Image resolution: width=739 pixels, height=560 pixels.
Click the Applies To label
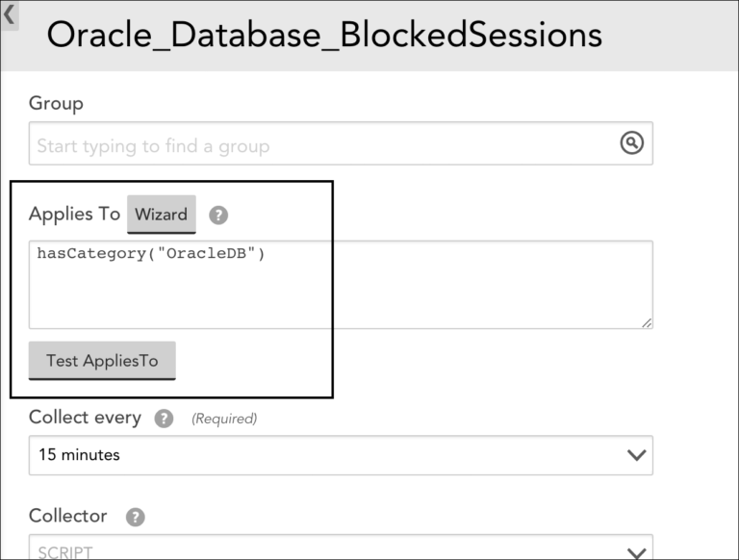[74, 214]
